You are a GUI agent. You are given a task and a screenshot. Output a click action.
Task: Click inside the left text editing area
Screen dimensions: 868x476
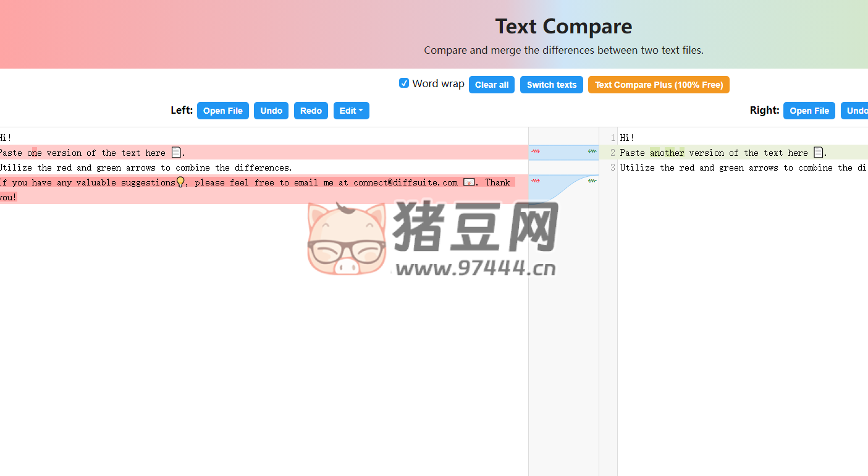(247, 278)
